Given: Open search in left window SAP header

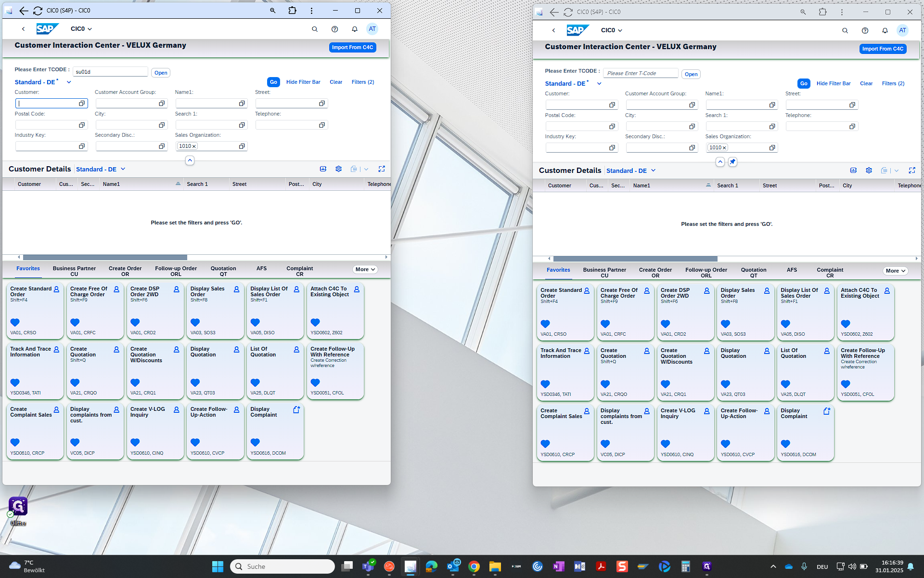Looking at the screenshot, I should [x=315, y=29].
